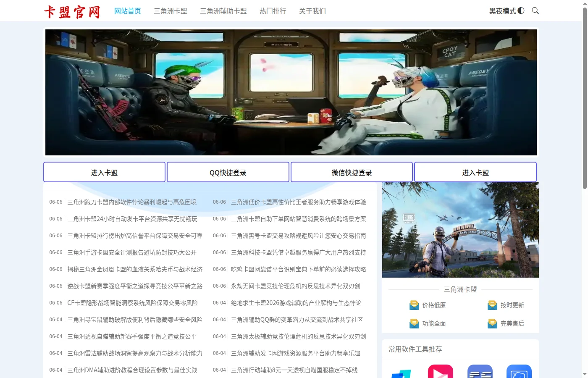
Task: Open article 绝地求生卡盟2026游戏辅助的产业解构与生态悖论
Action: pos(296,303)
